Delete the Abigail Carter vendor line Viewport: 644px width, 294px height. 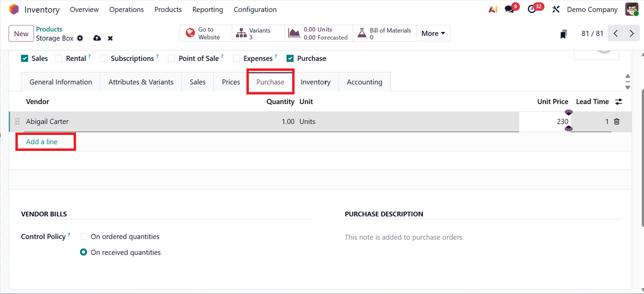pos(617,121)
